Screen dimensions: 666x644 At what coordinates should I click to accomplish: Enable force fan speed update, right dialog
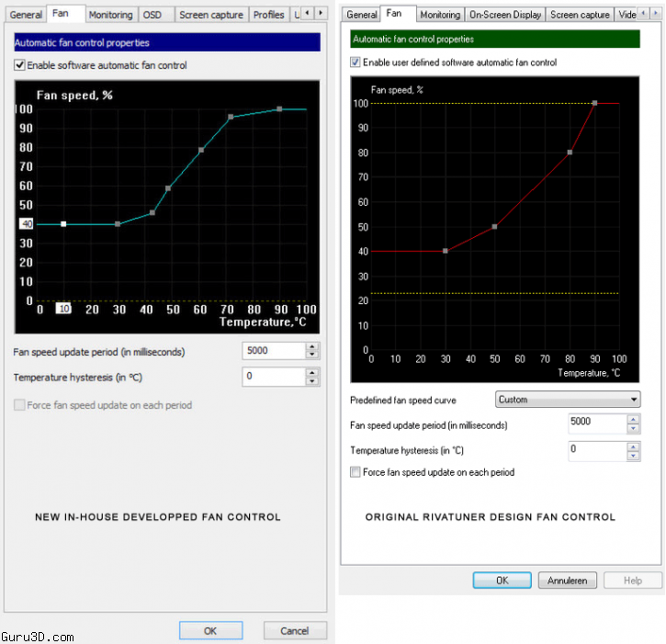(356, 472)
